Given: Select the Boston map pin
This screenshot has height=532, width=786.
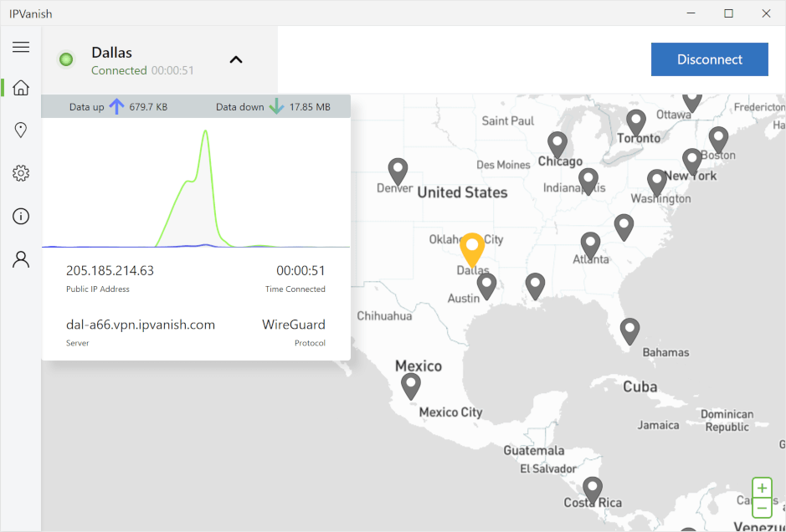Looking at the screenshot, I should tap(718, 140).
